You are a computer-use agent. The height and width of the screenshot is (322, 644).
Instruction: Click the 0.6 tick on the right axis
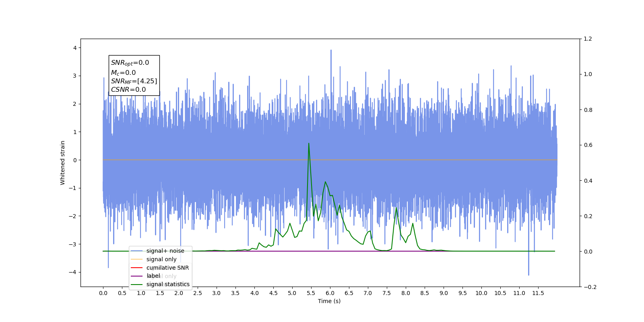(x=588, y=145)
